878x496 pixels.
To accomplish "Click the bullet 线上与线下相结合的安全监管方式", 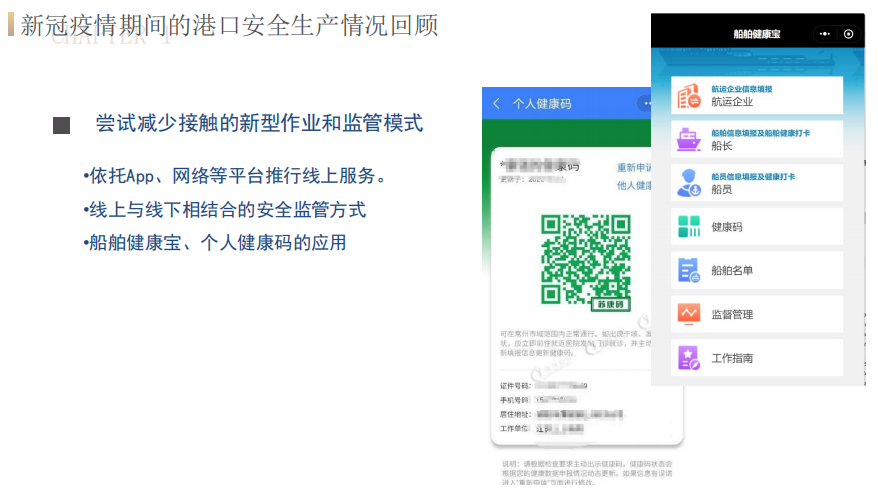I will tap(224, 210).
